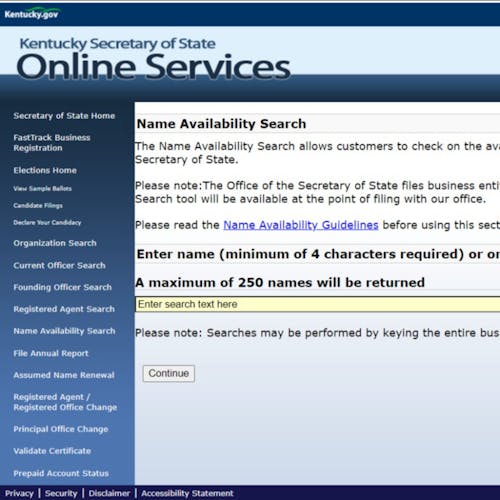Image resolution: width=500 pixels, height=500 pixels.
Task: Click 'A maximum of 250 names' text
Action: (x=280, y=283)
